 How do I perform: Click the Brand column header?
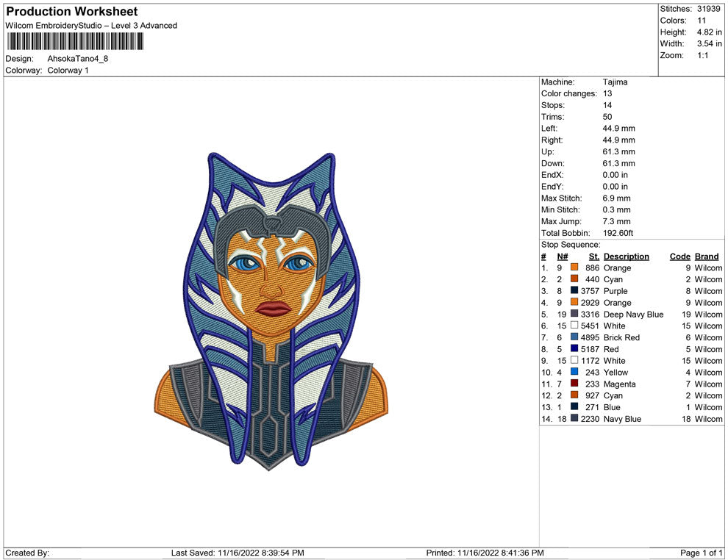(x=707, y=256)
